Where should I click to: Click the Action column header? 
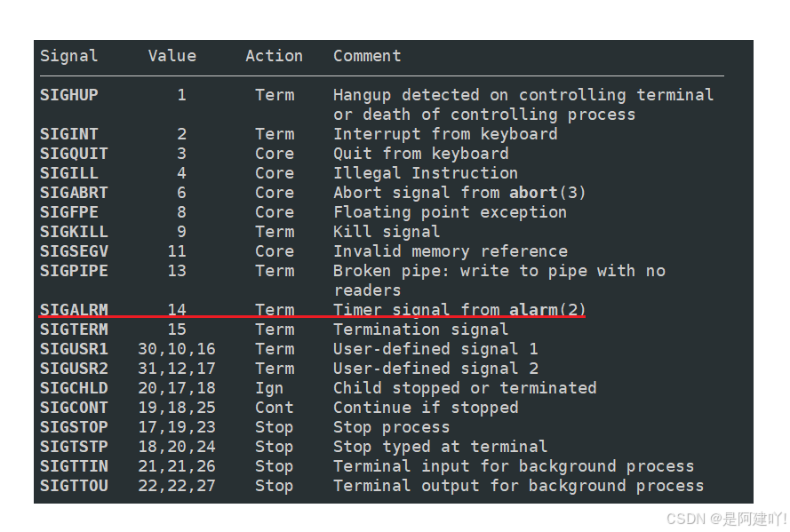[274, 56]
